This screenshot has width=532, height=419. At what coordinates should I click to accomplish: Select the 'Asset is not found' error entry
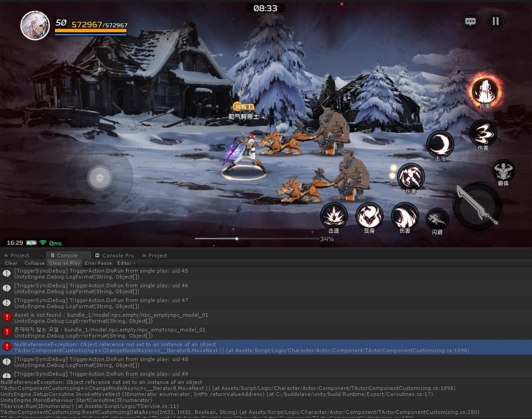coord(266,318)
